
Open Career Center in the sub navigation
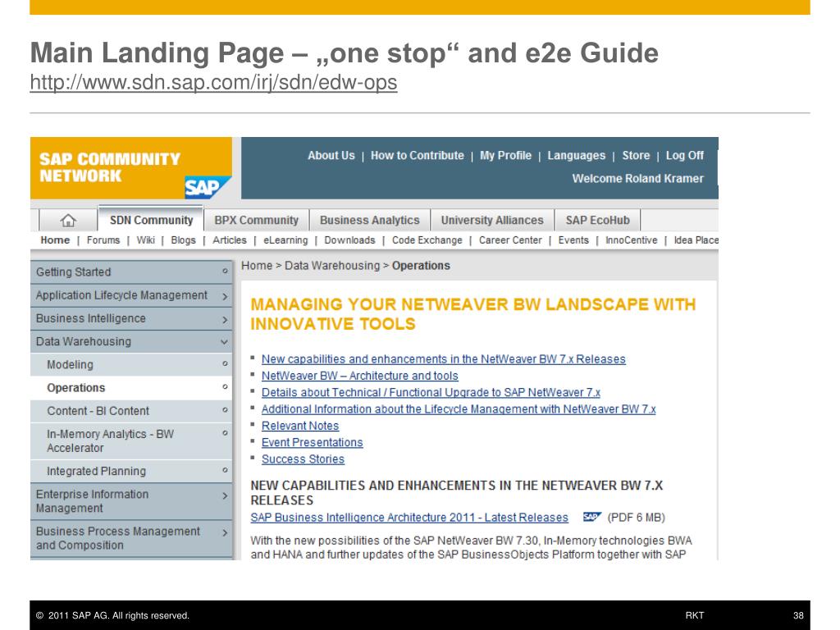[x=510, y=240]
